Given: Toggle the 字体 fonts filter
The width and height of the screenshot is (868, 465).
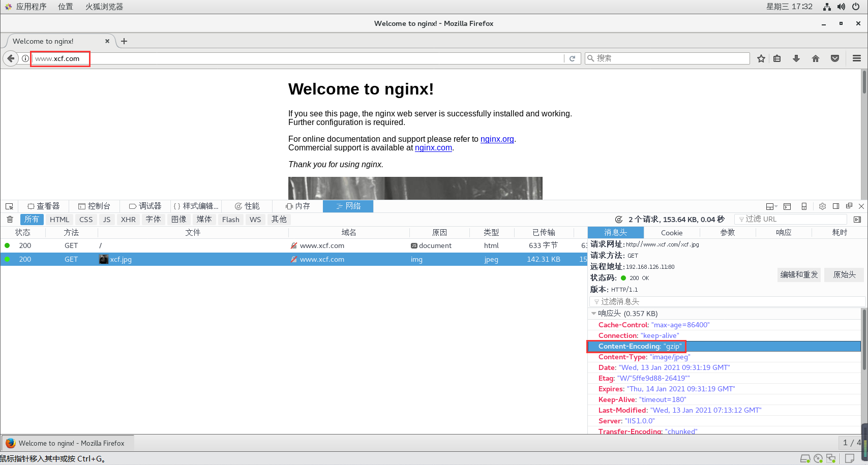Looking at the screenshot, I should pyautogui.click(x=153, y=220).
